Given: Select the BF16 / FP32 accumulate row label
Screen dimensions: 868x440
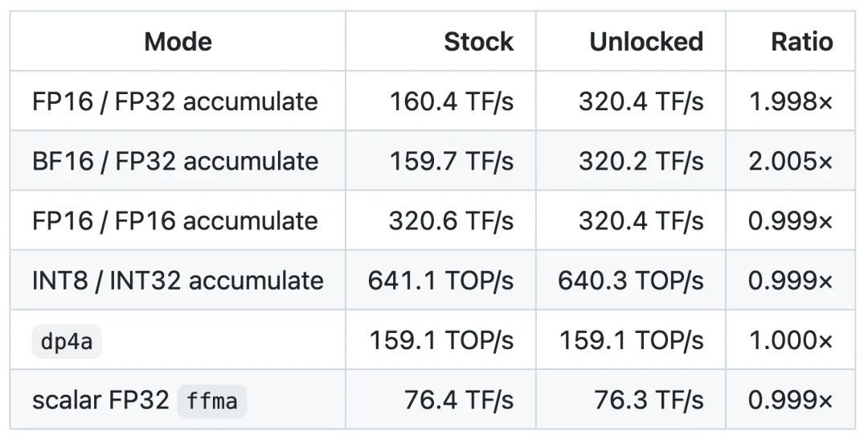Looking at the screenshot, I should pos(175,161).
